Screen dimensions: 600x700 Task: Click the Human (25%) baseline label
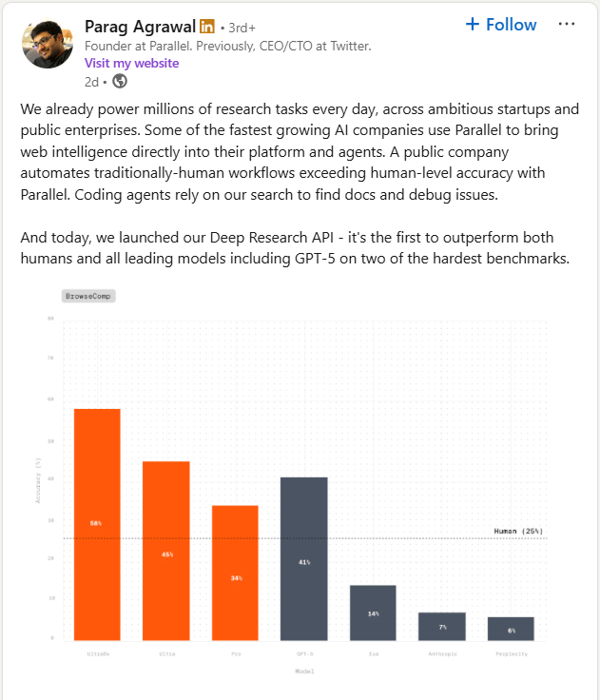[518, 531]
